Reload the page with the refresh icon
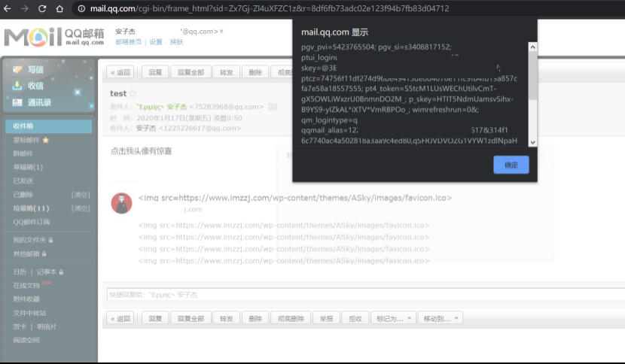The image size is (625, 364). 42,8
